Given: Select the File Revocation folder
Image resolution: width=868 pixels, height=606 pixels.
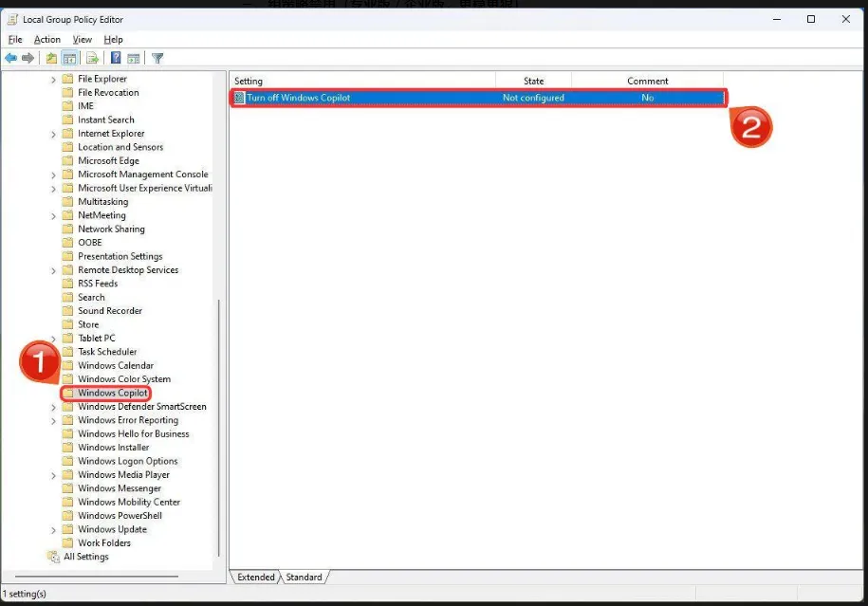Looking at the screenshot, I should (x=108, y=92).
